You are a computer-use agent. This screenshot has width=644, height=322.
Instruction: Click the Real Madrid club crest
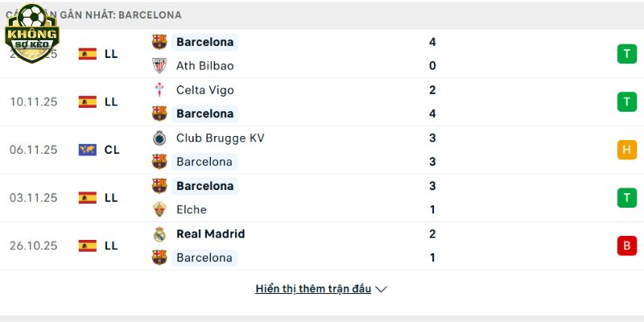click(x=159, y=234)
